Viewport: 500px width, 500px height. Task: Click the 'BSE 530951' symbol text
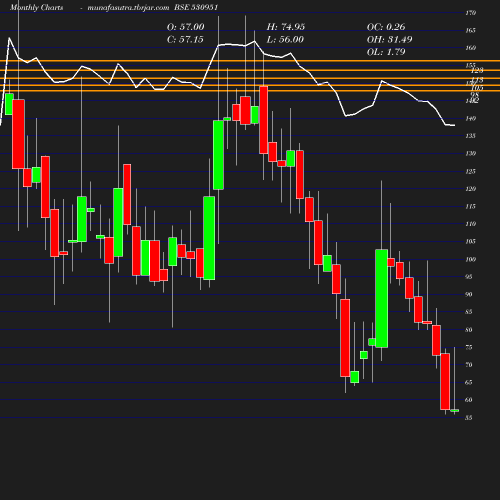(x=196, y=8)
